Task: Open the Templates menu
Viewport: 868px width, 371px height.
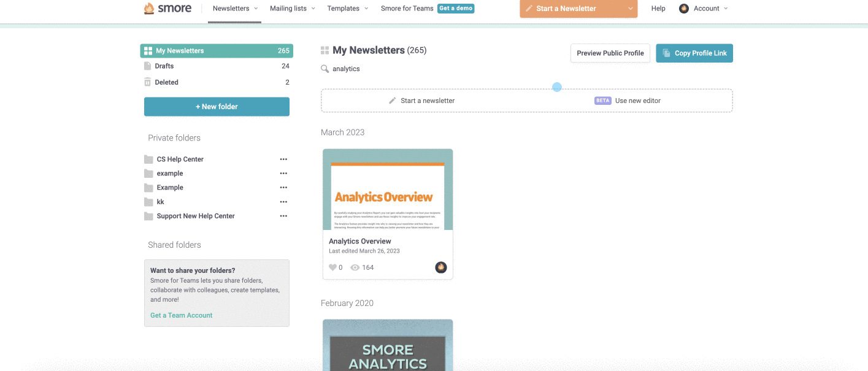Action: tap(347, 9)
